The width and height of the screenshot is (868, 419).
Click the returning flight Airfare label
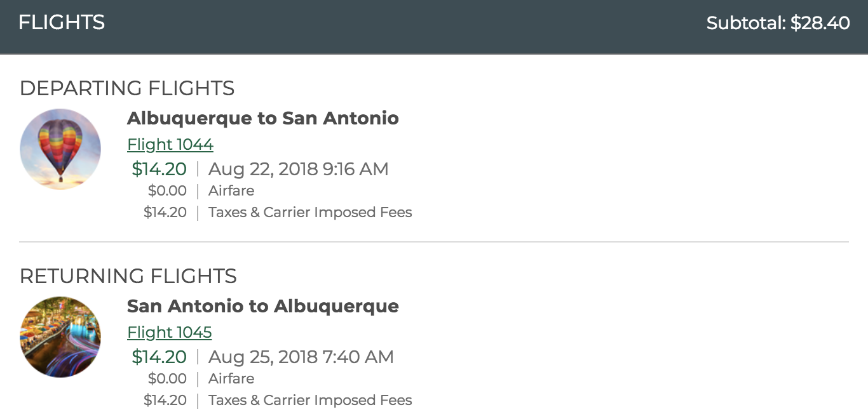click(231, 379)
